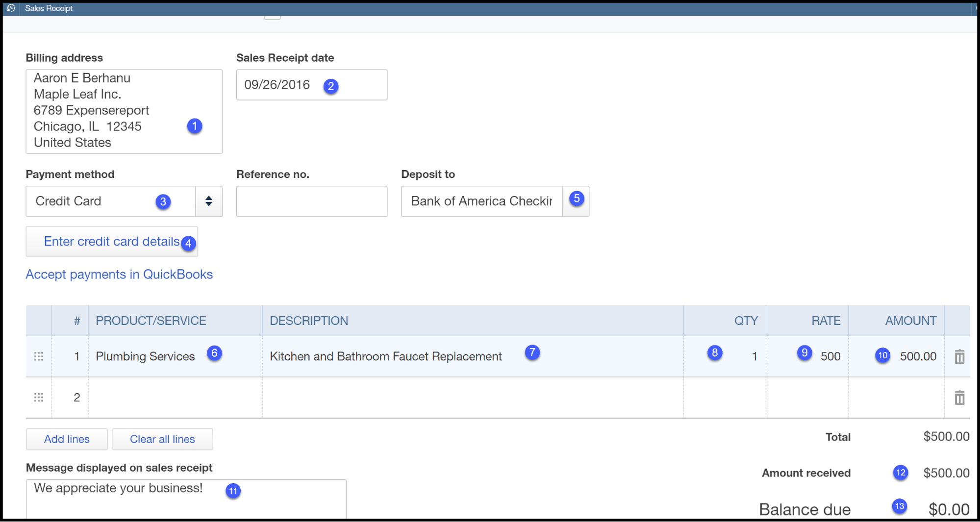This screenshot has height=522, width=980.
Task: Edit Kitchen and Bathroom Faucet Replacement description
Action: (x=473, y=356)
